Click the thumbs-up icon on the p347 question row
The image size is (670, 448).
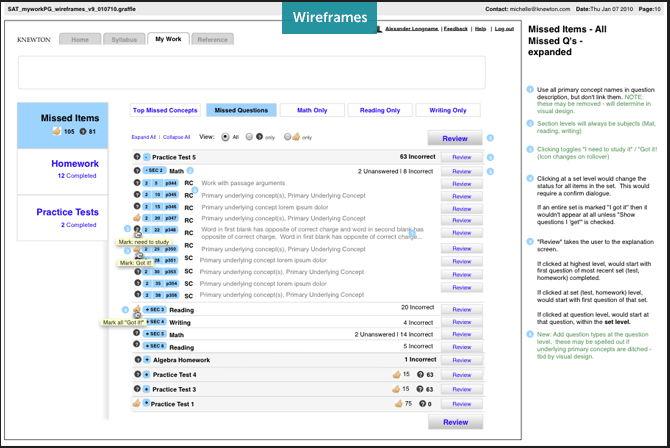click(137, 217)
